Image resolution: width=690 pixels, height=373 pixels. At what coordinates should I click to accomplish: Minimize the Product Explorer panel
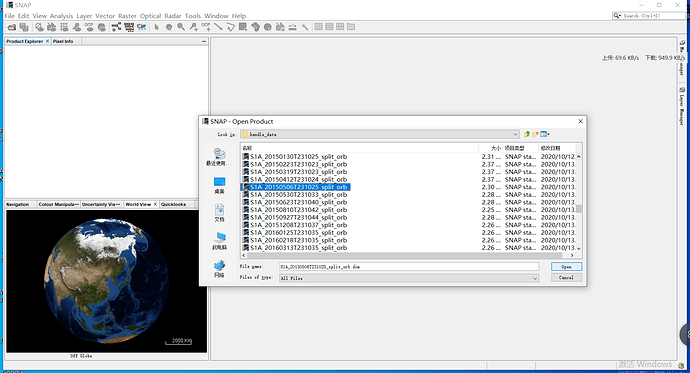click(x=204, y=41)
